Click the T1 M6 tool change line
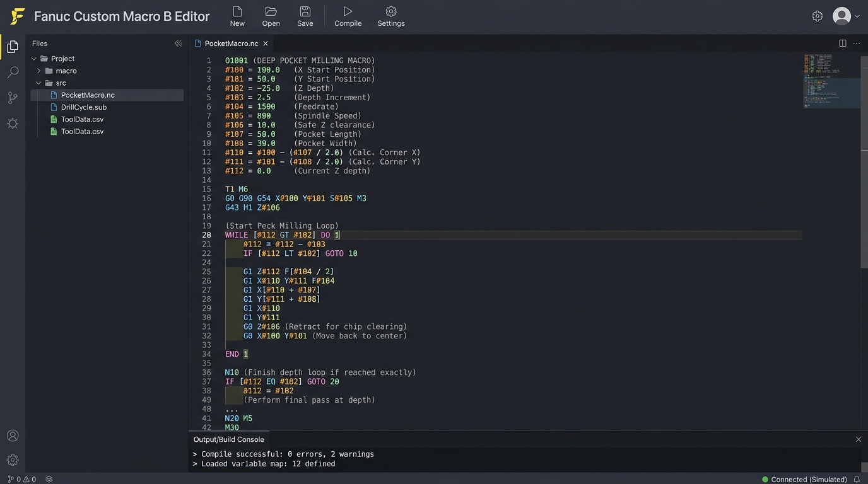 pyautogui.click(x=237, y=189)
